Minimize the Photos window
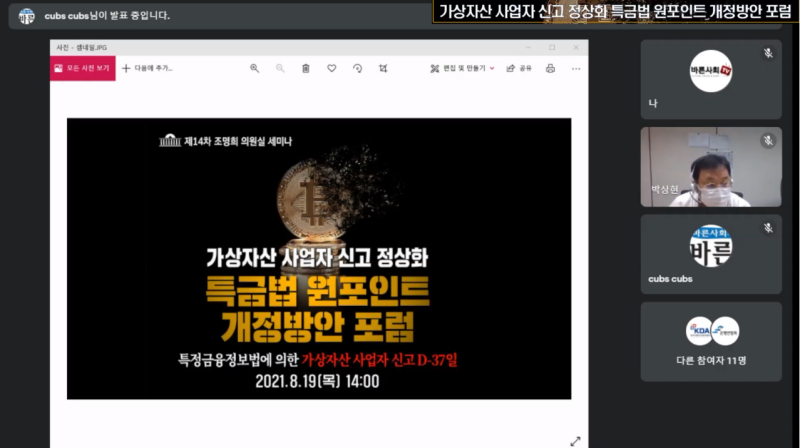800x448 pixels. click(528, 47)
